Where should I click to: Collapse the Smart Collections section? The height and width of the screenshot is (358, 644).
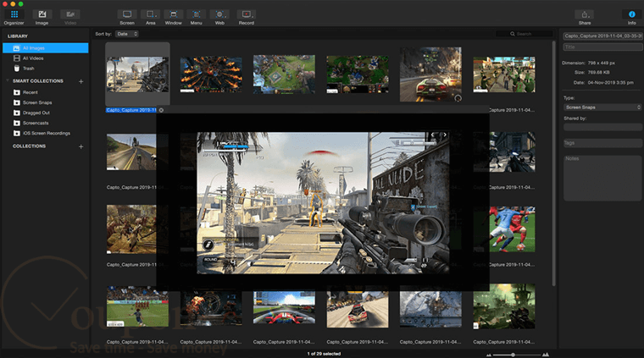(8, 80)
